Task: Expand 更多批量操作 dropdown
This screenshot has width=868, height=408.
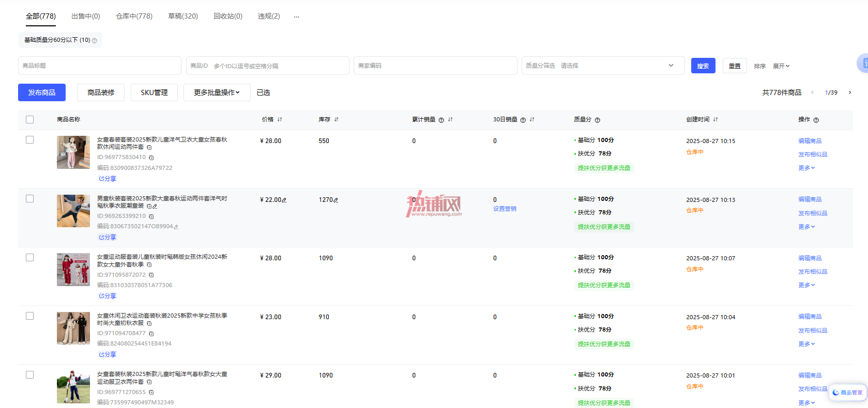Action: 217,92
